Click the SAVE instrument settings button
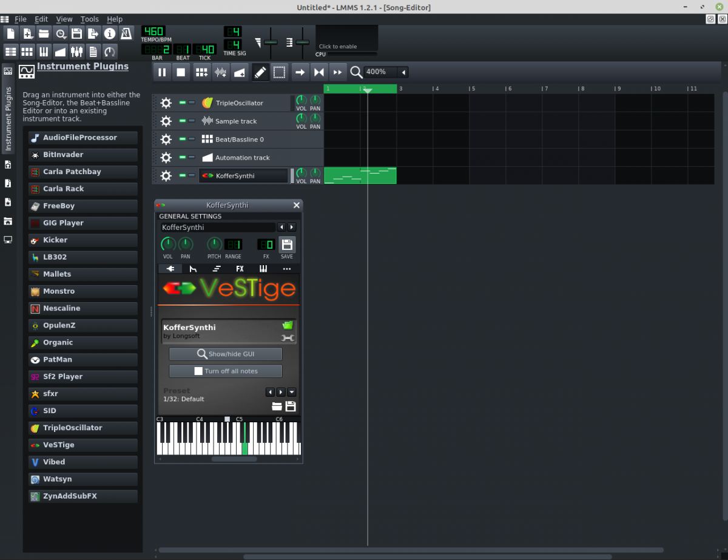 click(287, 245)
